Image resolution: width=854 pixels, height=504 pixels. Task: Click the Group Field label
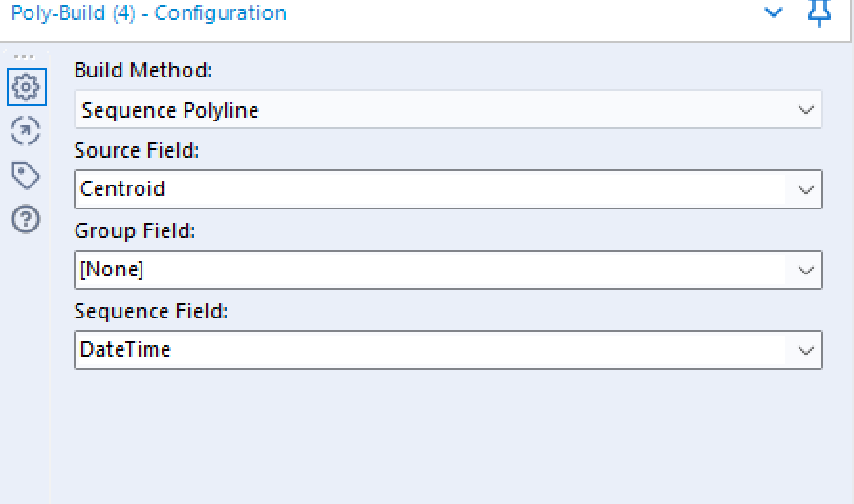(x=135, y=231)
